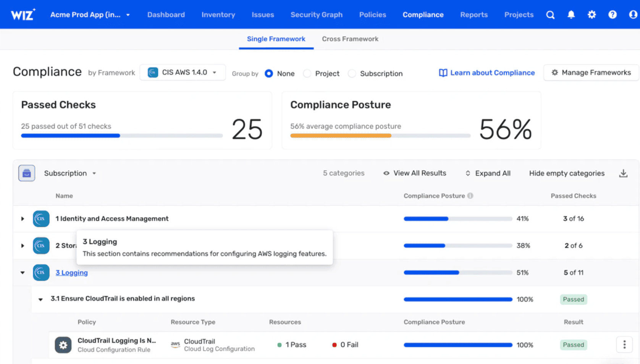
Task: Open Security Graph
Action: pyautogui.click(x=316, y=14)
